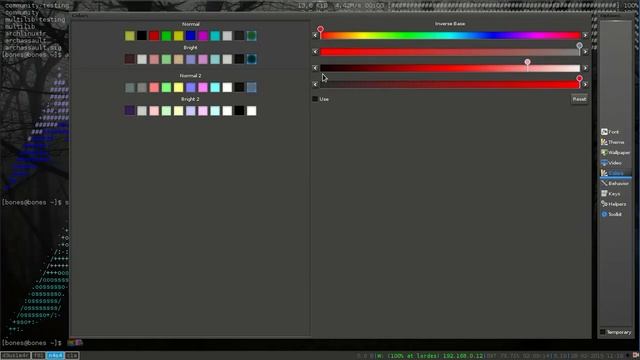Click the red tray icon in status bar
640x360 pixels.
pyautogui.click(x=635, y=356)
